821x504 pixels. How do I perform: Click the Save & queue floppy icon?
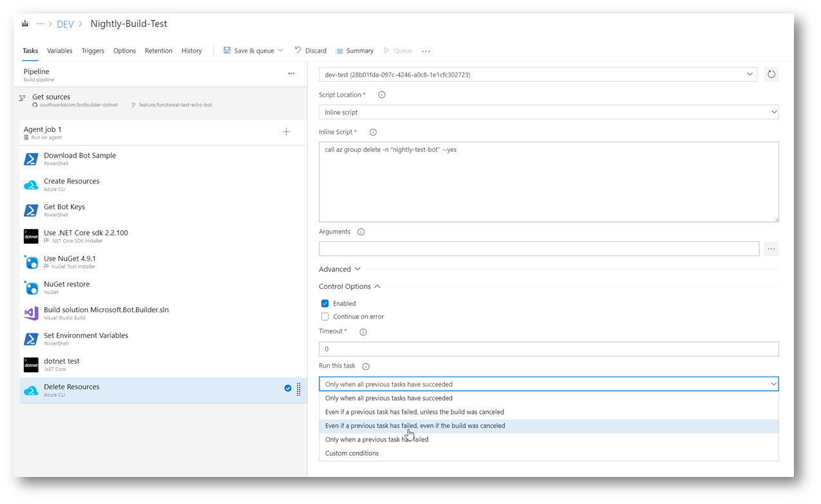[227, 50]
